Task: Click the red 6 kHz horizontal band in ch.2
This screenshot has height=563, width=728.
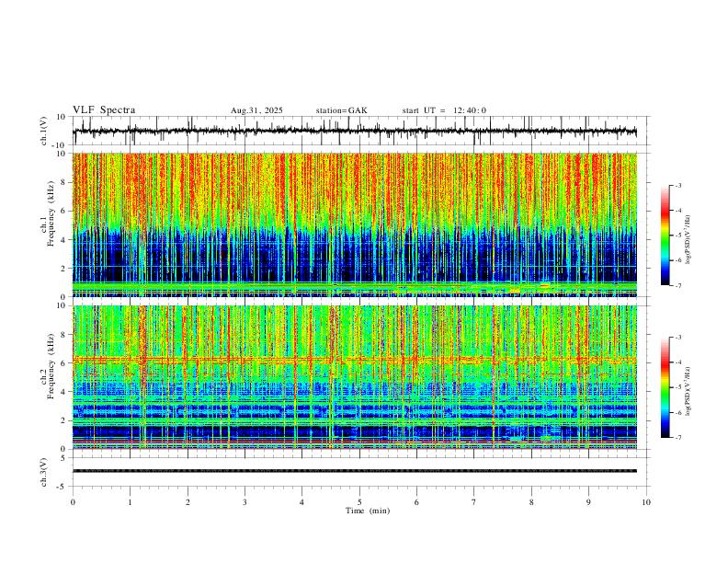Action: (355, 359)
